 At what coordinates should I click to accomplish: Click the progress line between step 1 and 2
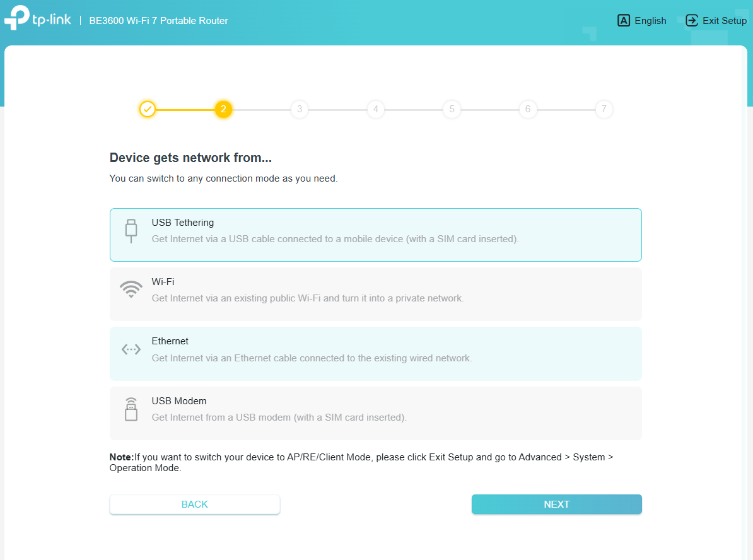[185, 109]
